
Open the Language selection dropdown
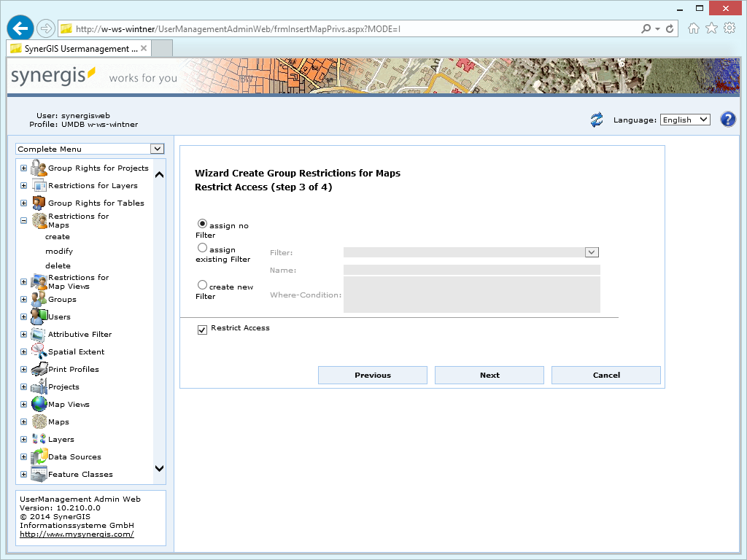684,119
